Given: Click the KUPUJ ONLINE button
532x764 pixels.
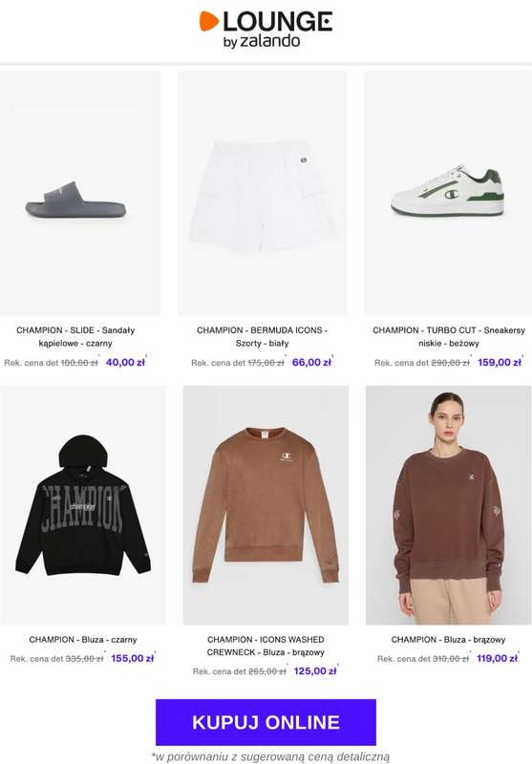Looking at the screenshot, I should [x=266, y=722].
